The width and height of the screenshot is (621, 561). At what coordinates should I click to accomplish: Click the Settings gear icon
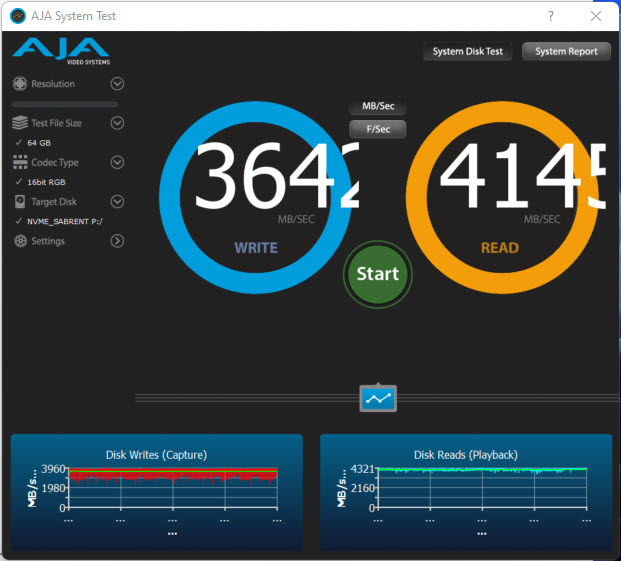(20, 241)
